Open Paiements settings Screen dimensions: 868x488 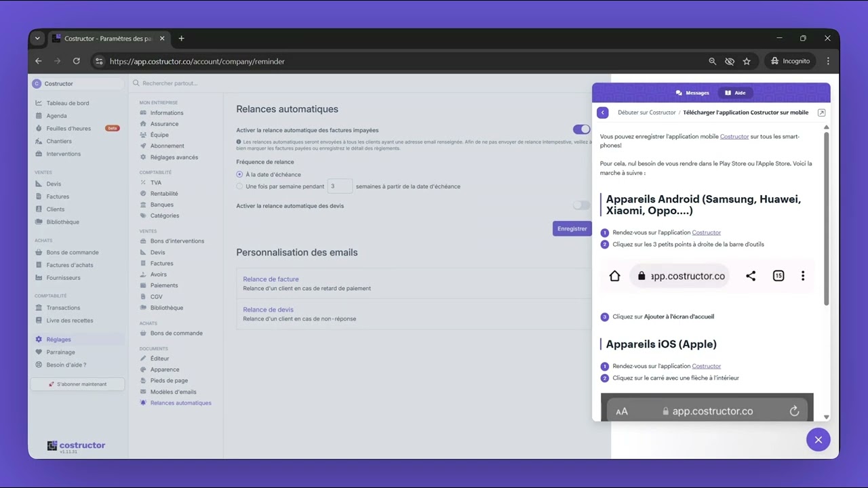pyautogui.click(x=164, y=285)
